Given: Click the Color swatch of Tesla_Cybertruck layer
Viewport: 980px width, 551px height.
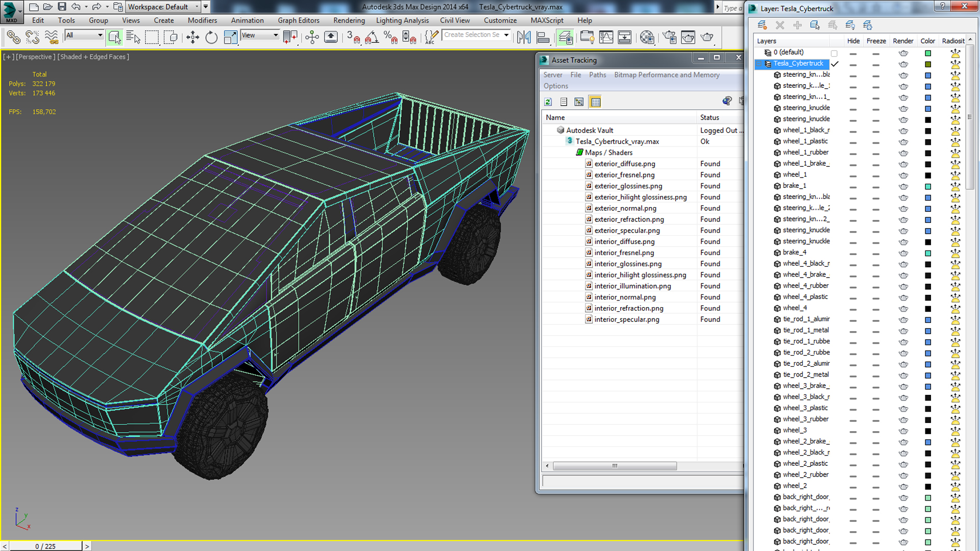Looking at the screenshot, I should point(928,64).
